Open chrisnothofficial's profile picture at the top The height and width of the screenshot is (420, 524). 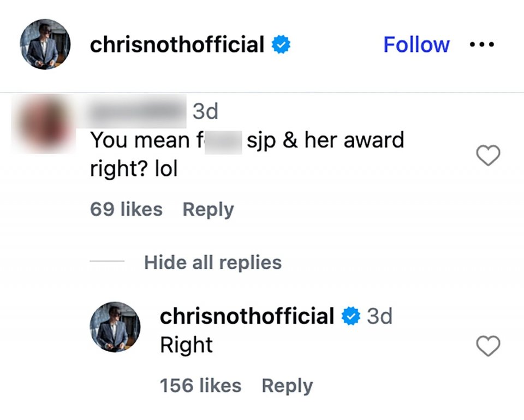click(44, 44)
